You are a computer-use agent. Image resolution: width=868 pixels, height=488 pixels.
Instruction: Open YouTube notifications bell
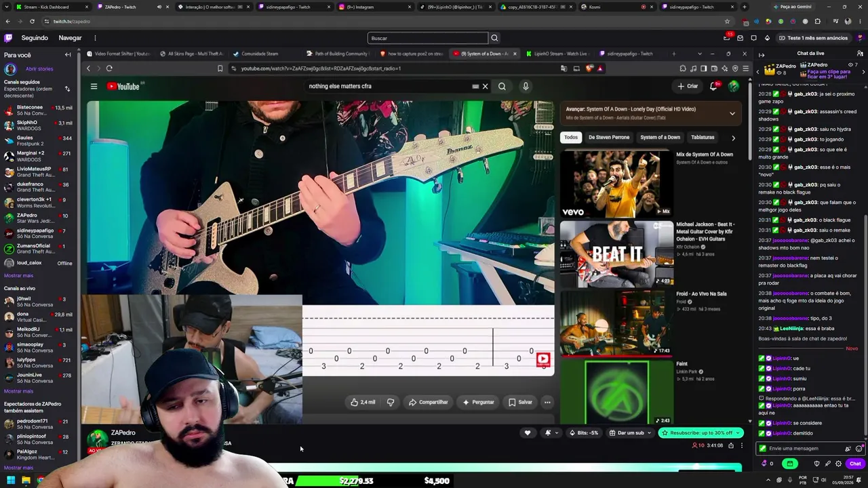click(x=713, y=86)
